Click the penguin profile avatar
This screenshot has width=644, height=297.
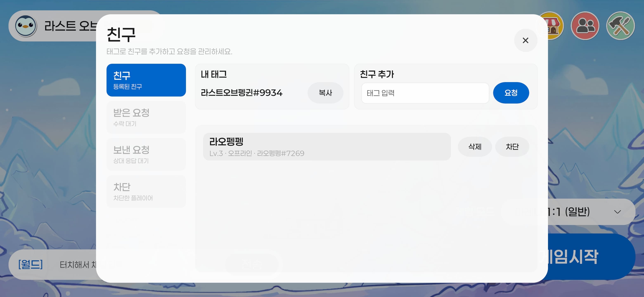pyautogui.click(x=26, y=26)
